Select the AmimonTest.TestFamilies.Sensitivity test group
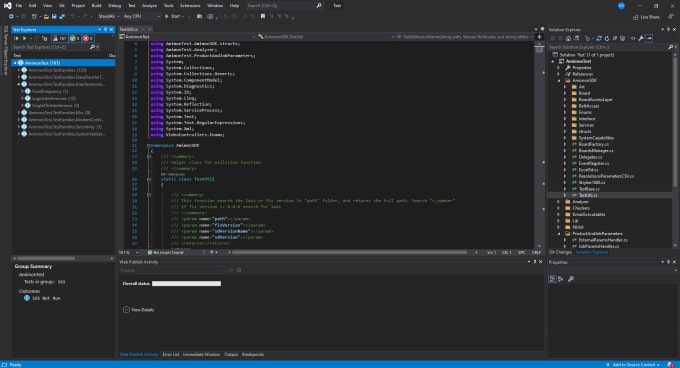Image resolution: width=680 pixels, height=368 pixels. pyautogui.click(x=65, y=127)
